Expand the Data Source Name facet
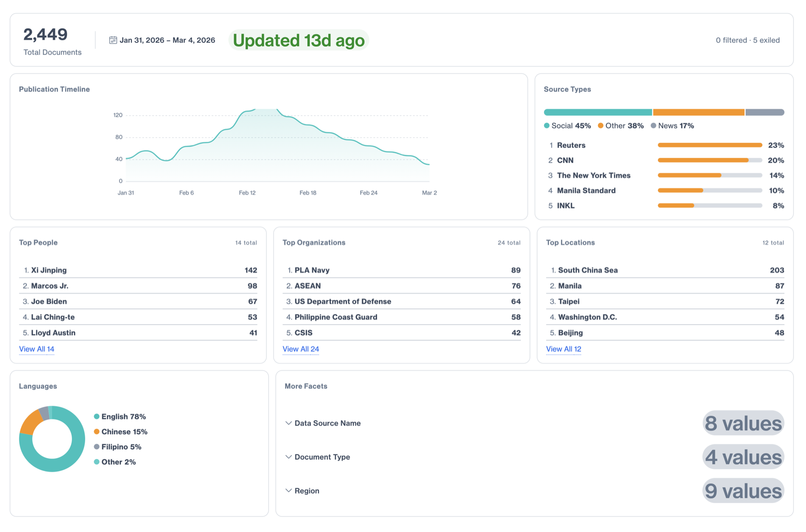806x532 pixels. (x=323, y=423)
